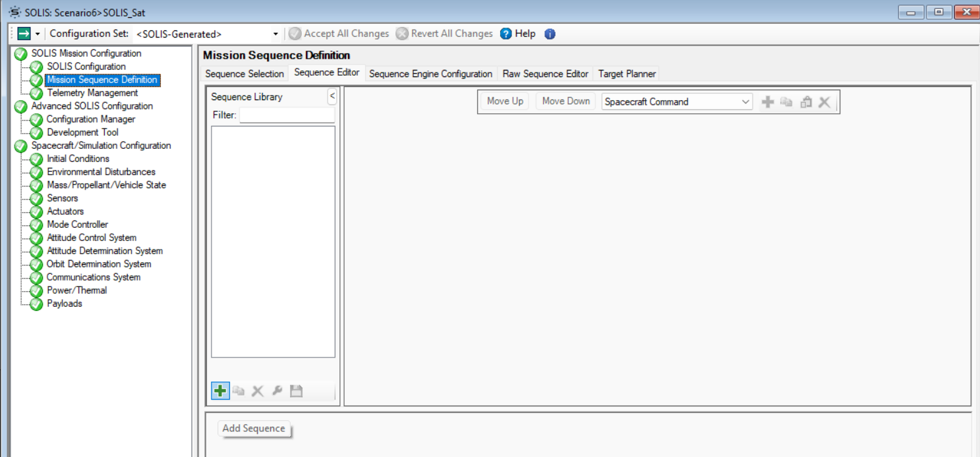Collapse the Sequence Library panel with the chevron

pos(332,96)
